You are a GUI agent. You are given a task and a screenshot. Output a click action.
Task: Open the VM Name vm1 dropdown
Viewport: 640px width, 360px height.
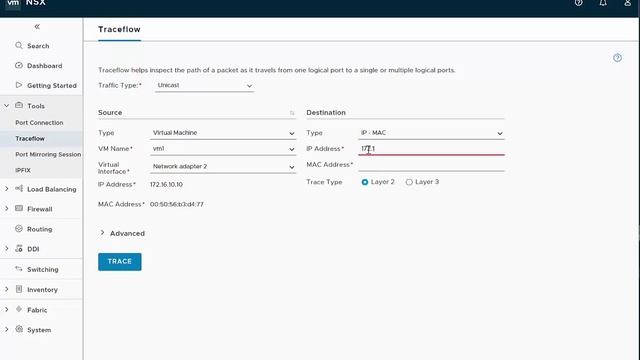tap(223, 149)
